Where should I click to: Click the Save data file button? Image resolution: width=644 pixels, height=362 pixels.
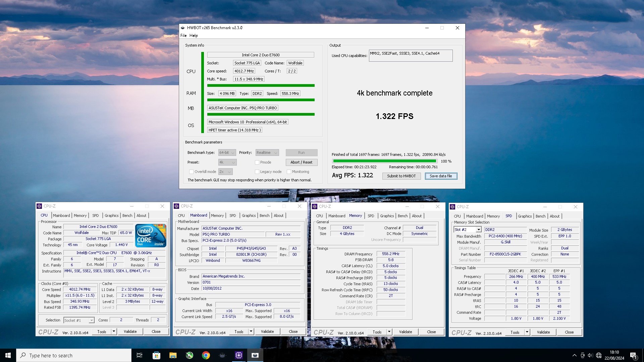tap(441, 176)
